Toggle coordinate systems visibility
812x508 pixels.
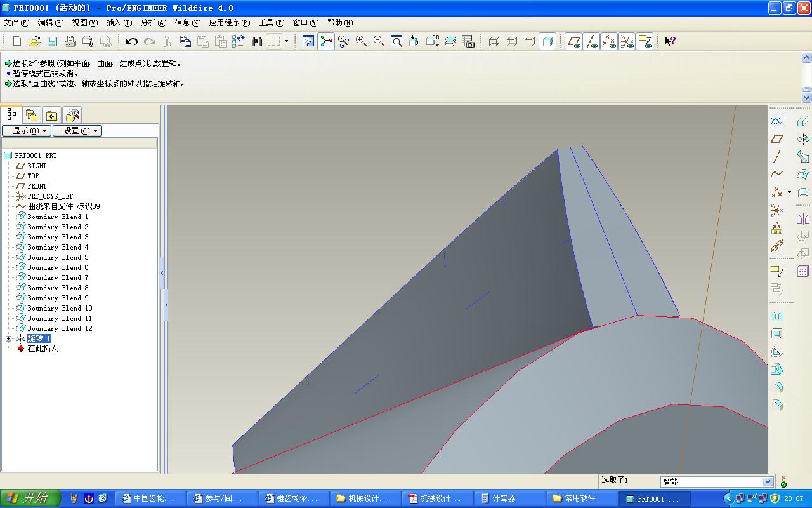coord(627,41)
